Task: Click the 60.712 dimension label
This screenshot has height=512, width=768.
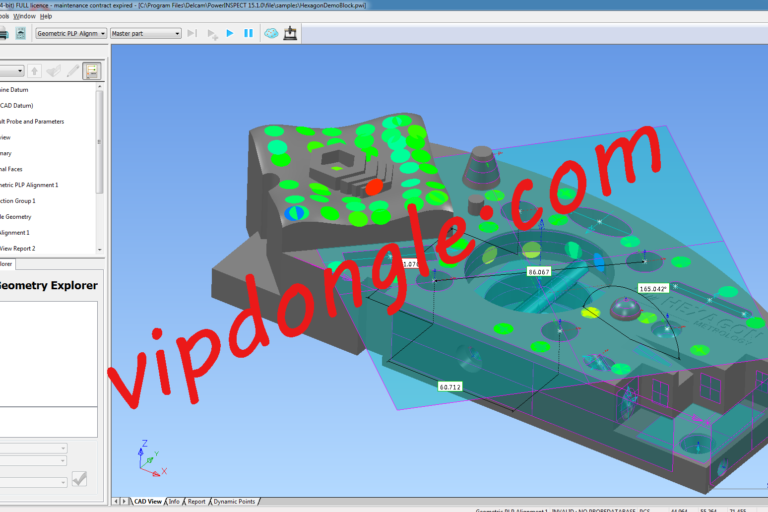Action: click(x=450, y=387)
